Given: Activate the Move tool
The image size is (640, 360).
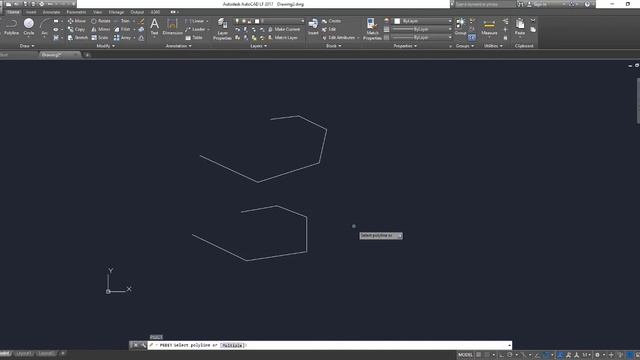Looking at the screenshot, I should tap(76, 21).
